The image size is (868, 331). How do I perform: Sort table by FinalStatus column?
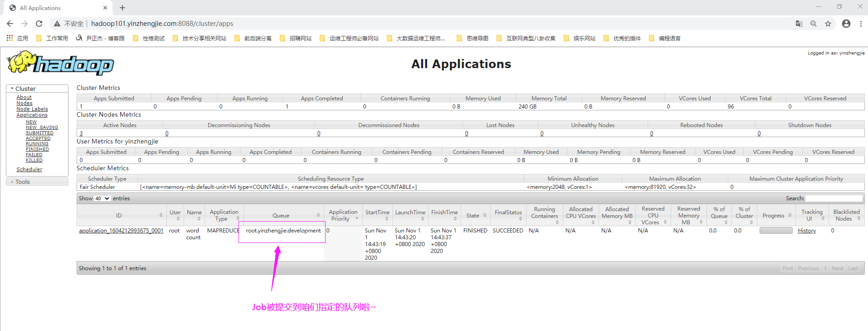click(x=508, y=215)
